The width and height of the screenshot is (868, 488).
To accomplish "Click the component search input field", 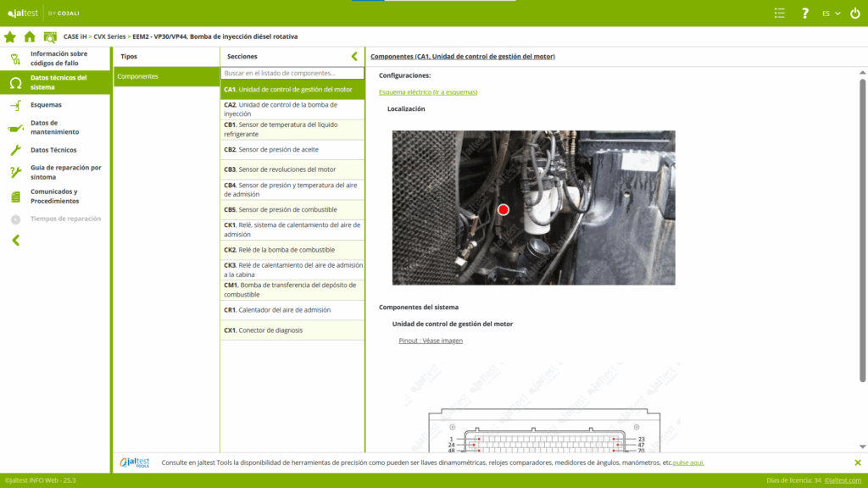I will pos(292,73).
